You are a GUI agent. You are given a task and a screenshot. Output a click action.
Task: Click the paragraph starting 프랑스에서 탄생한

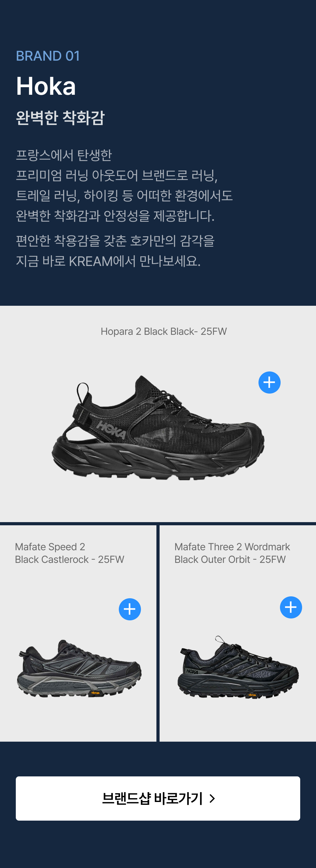click(x=125, y=185)
